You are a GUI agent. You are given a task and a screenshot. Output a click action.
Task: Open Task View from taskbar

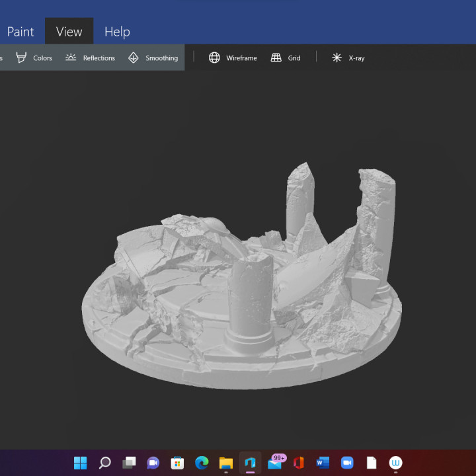coord(129,463)
